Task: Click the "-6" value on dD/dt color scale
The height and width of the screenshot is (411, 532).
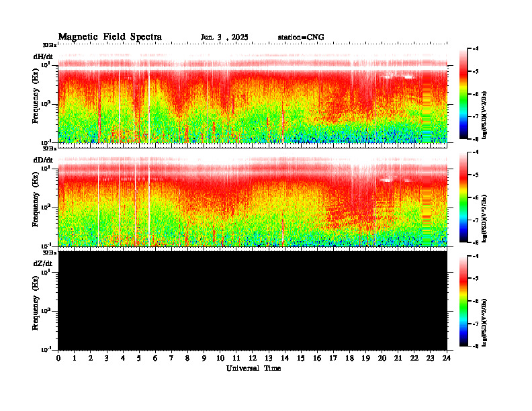Action: (476, 197)
